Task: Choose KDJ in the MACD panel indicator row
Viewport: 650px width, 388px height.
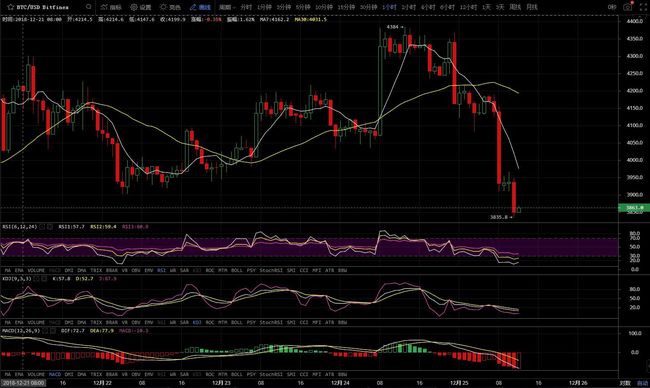Action: click(x=197, y=374)
